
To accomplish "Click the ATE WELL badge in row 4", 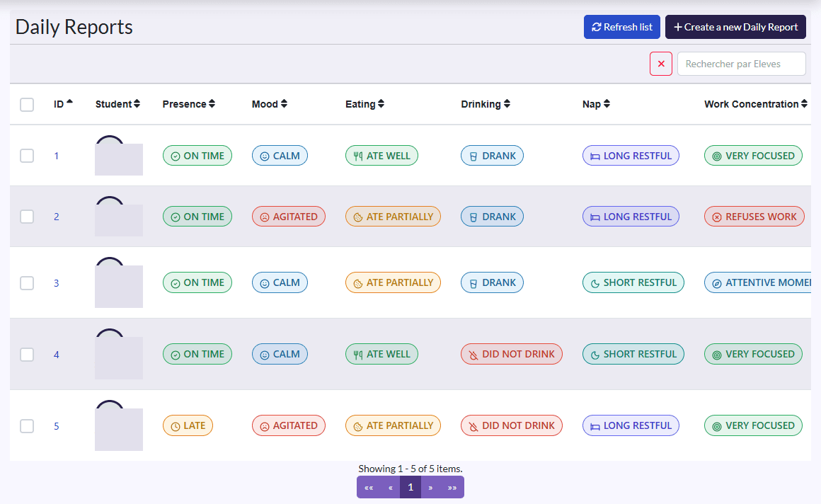I will point(381,354).
